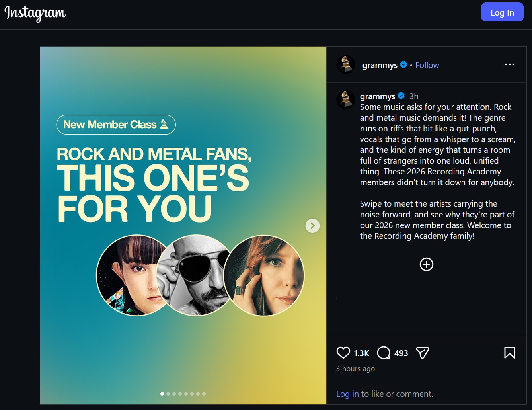Image resolution: width=532 pixels, height=410 pixels.
Task: Open comments via the speech bubble icon
Action: [384, 353]
